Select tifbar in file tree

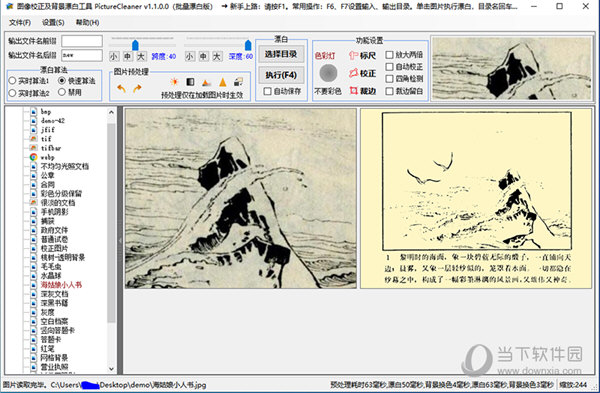pyautogui.click(x=51, y=148)
